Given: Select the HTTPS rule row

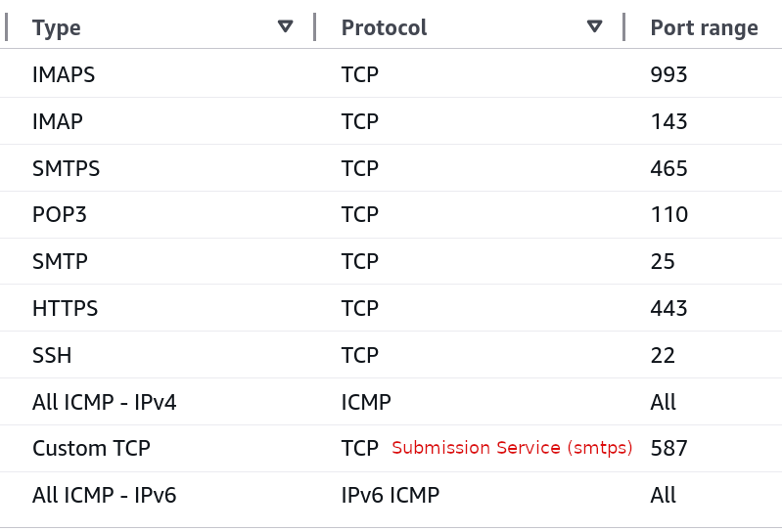Looking at the screenshot, I should [65, 308].
